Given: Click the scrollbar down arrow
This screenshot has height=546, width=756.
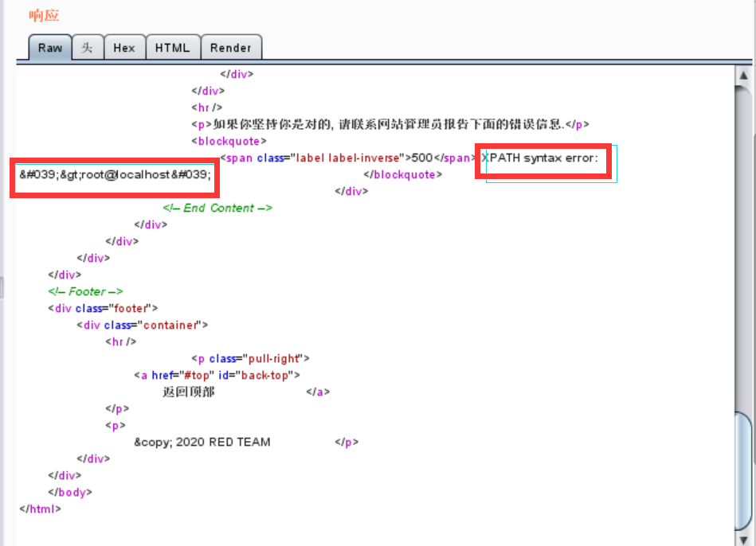Looking at the screenshot, I should 743,540.
